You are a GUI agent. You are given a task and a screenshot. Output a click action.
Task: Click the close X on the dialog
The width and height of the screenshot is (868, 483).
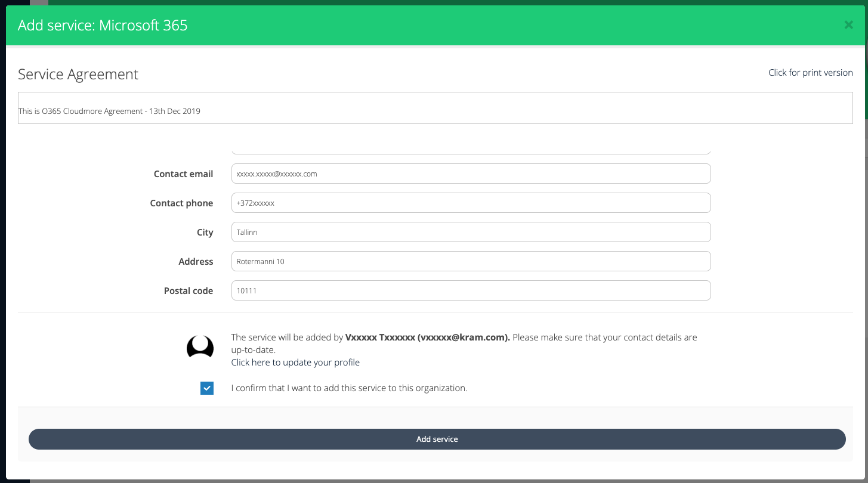(x=848, y=25)
